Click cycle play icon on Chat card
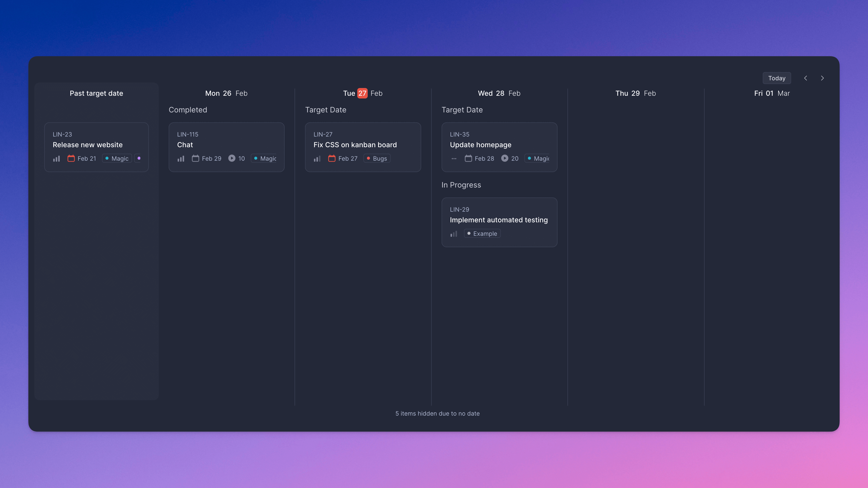Viewport: 868px width, 488px height. coord(232,158)
